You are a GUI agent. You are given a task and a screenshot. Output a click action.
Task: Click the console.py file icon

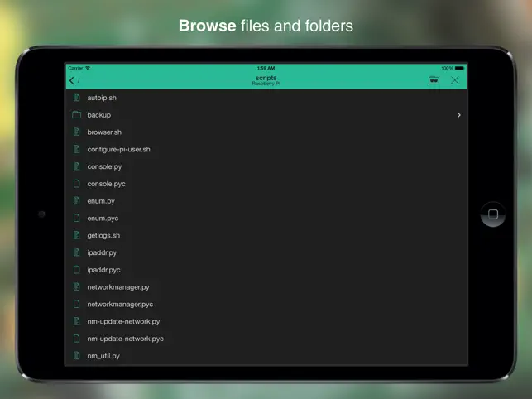click(x=77, y=166)
